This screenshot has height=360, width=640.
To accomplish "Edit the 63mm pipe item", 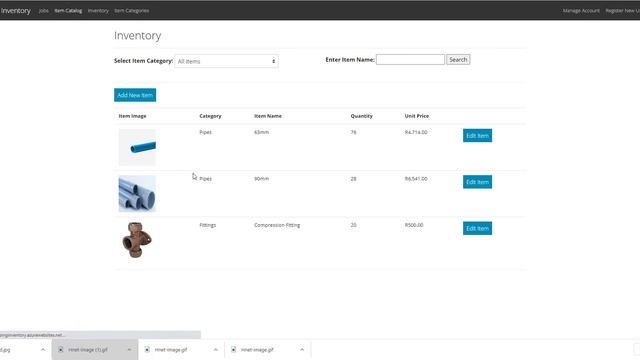I will point(477,136).
